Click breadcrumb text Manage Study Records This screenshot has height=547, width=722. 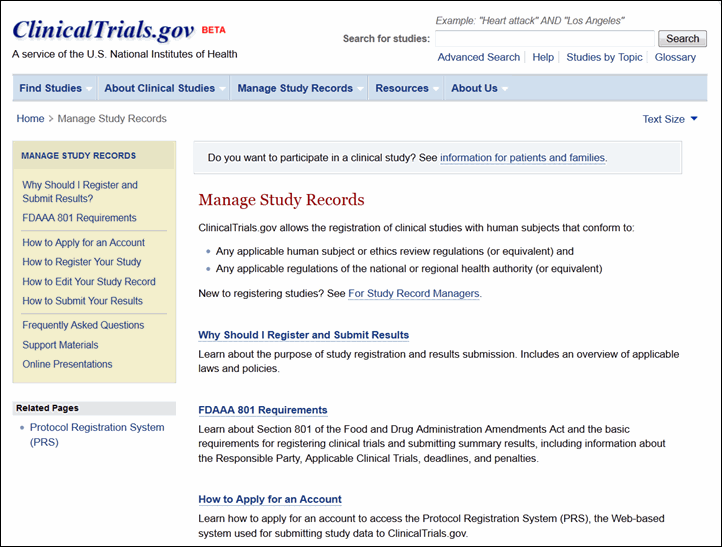[112, 118]
